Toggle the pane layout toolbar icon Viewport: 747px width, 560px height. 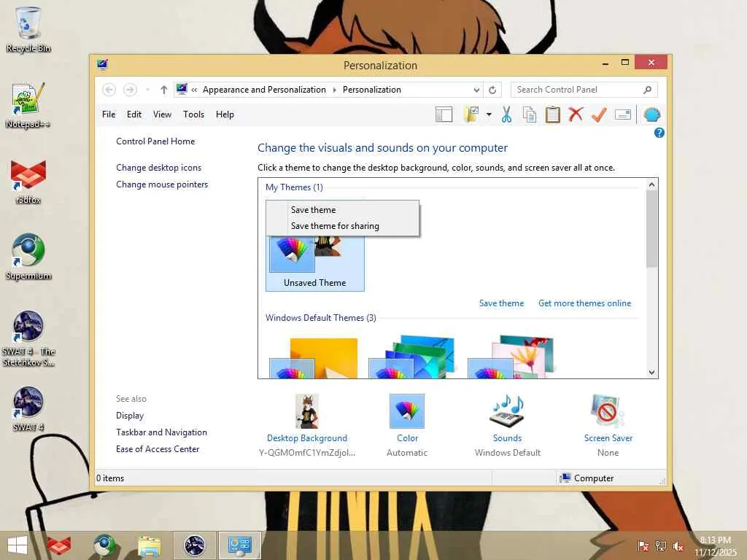444,114
